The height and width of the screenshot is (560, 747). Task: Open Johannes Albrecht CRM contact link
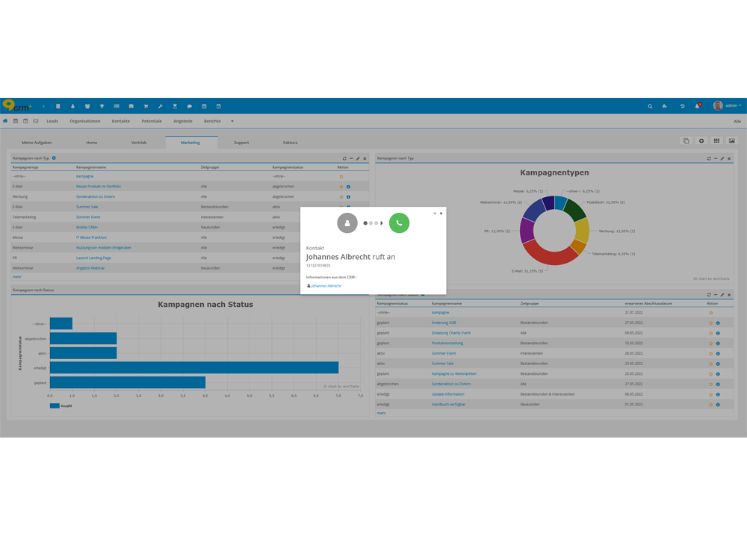coord(326,286)
